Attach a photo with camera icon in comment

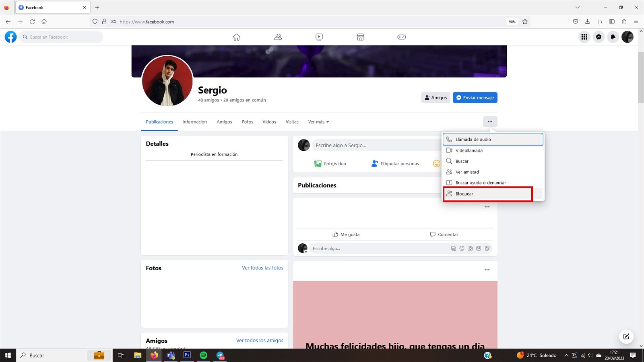pos(470,249)
